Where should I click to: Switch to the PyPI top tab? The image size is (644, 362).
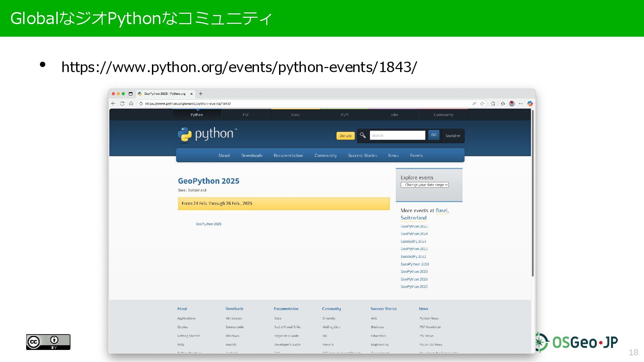[345, 115]
